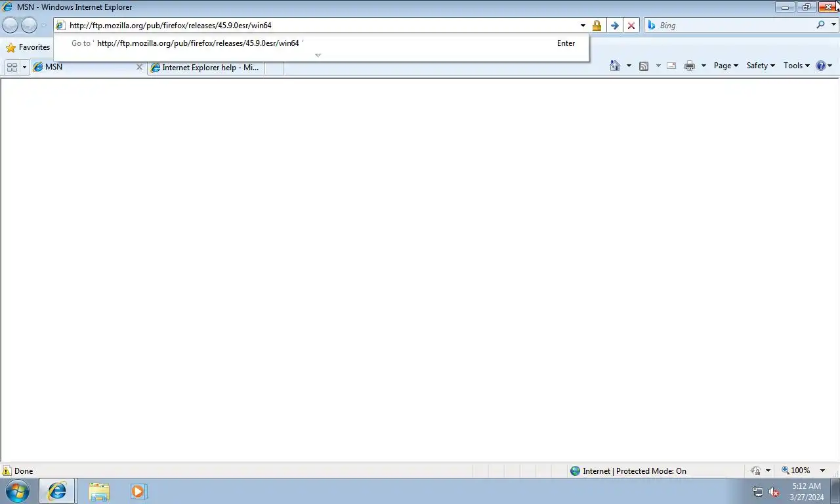Launch Windows Media Player from the taskbar
Screen dimensions: 840x504
[138, 491]
